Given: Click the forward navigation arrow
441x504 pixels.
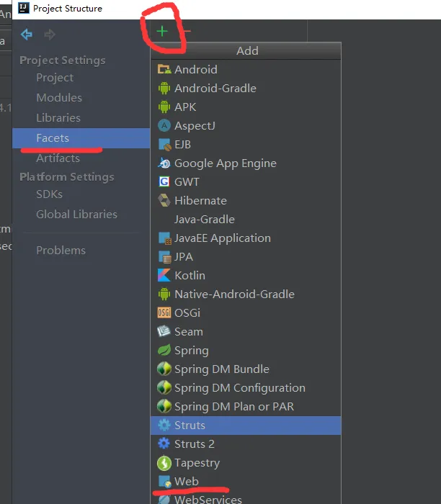Looking at the screenshot, I should click(x=50, y=35).
